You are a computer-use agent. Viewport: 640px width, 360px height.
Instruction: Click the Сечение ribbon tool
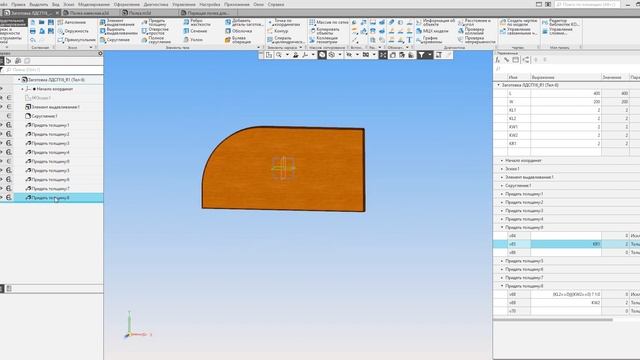pos(195,31)
